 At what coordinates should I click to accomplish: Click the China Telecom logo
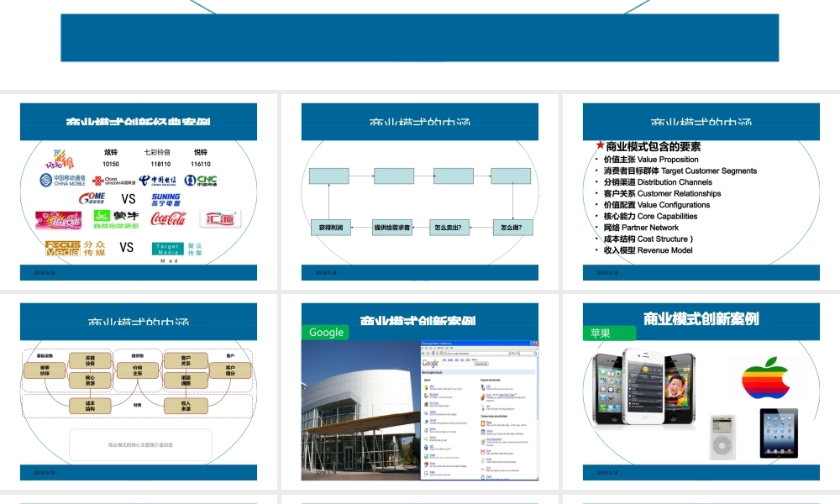click(x=158, y=181)
